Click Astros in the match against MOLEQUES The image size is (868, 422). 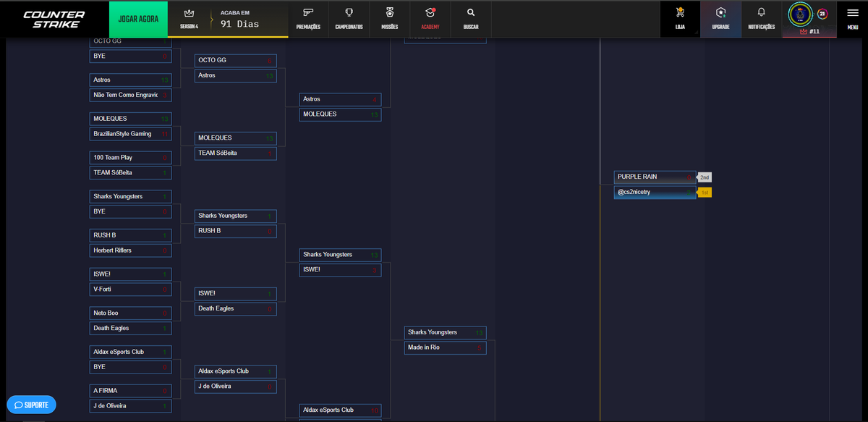click(340, 99)
